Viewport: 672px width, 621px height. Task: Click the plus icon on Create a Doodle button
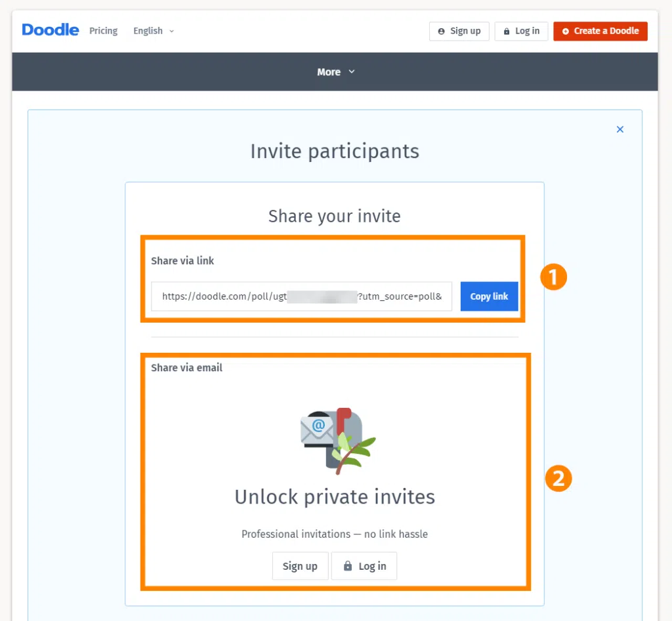pos(566,31)
